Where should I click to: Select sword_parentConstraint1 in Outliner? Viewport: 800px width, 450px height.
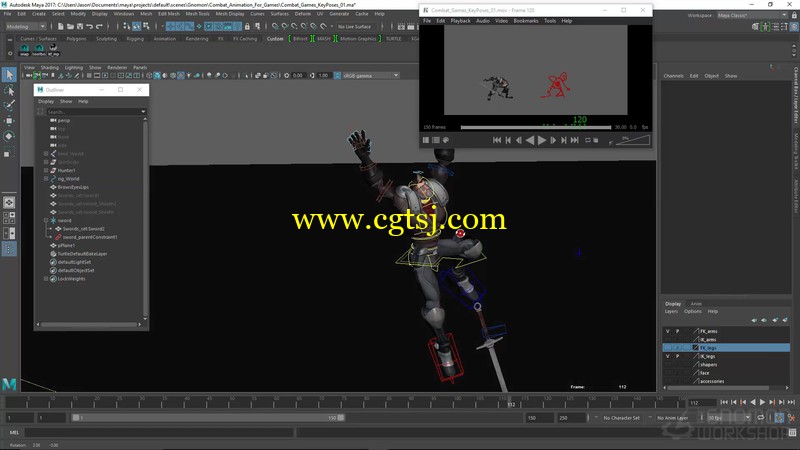click(90, 237)
